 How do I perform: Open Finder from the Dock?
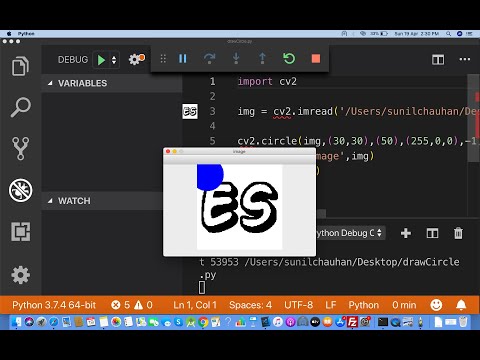coord(16,322)
